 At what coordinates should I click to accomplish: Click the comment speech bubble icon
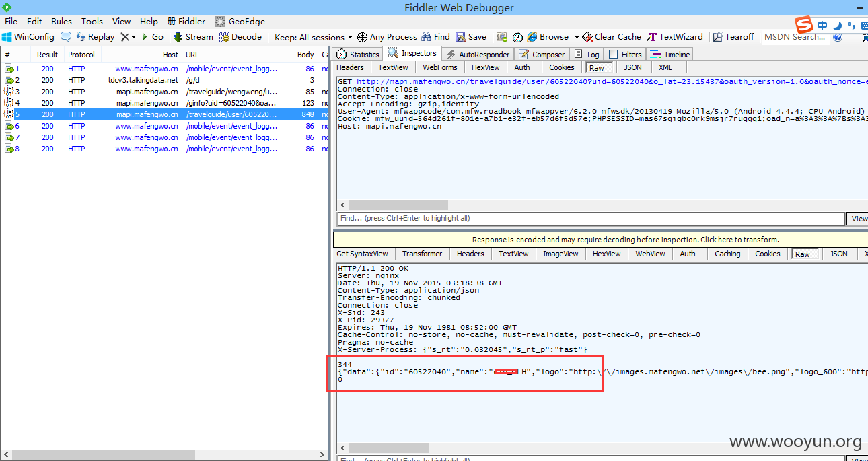pyautogui.click(x=66, y=37)
